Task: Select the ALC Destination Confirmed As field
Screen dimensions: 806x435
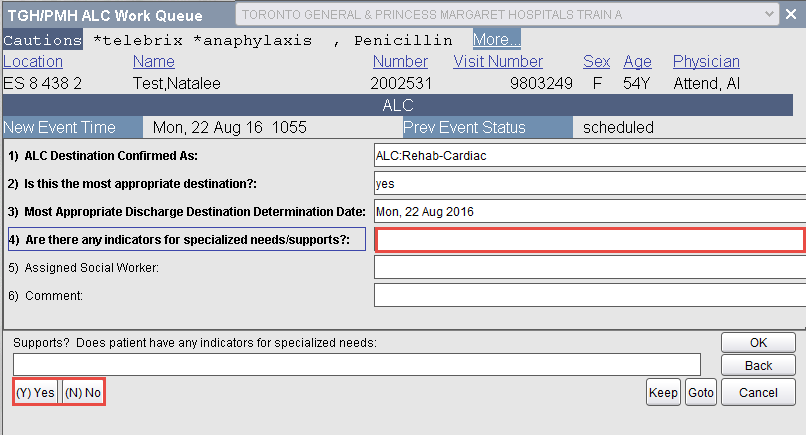Action: point(589,155)
